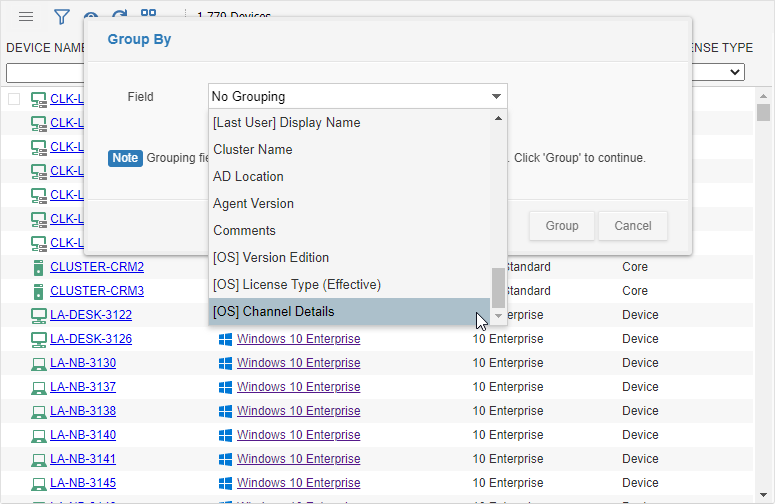775x504 pixels.
Task: Click the CLUSTER-CRM2 server icon
Action: pos(39,267)
